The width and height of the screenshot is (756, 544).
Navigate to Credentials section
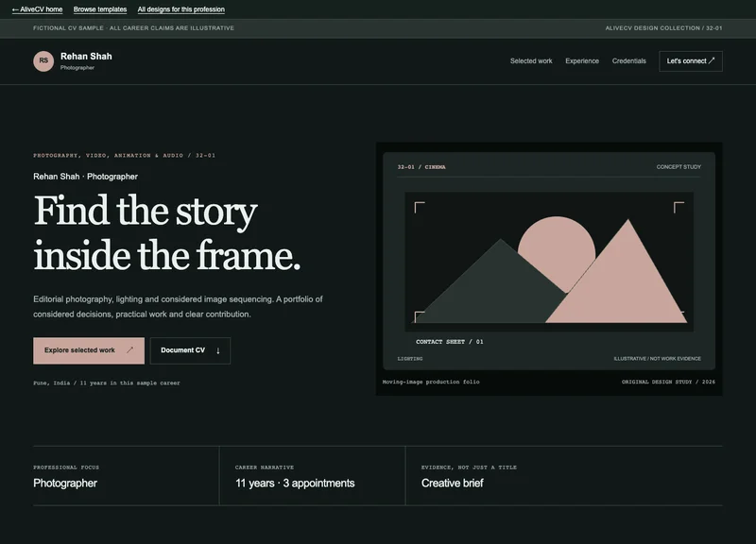(628, 61)
